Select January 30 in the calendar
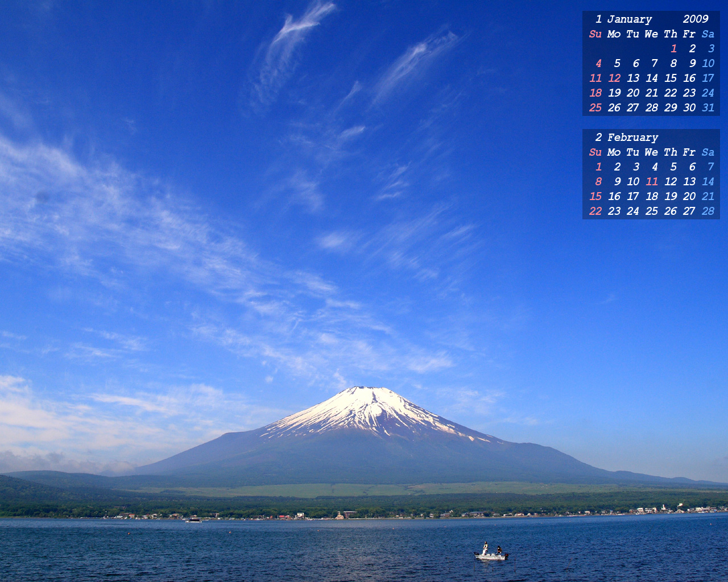This screenshot has height=582, width=728. [689, 108]
